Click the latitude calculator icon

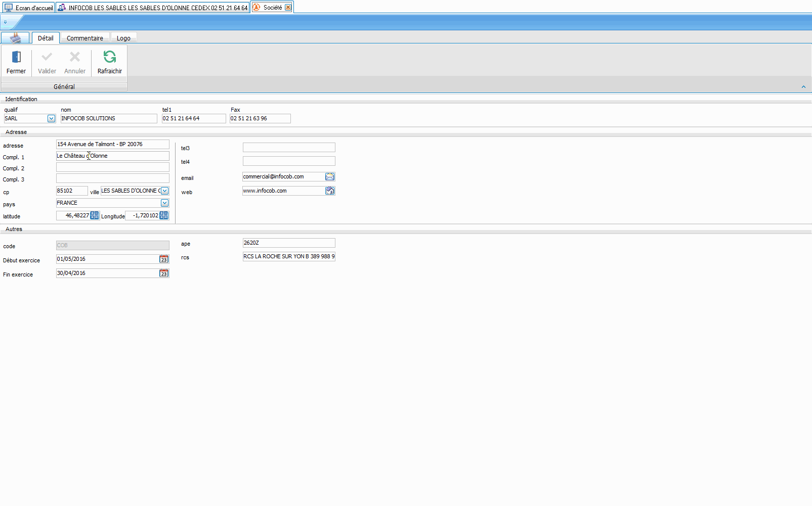(x=95, y=215)
